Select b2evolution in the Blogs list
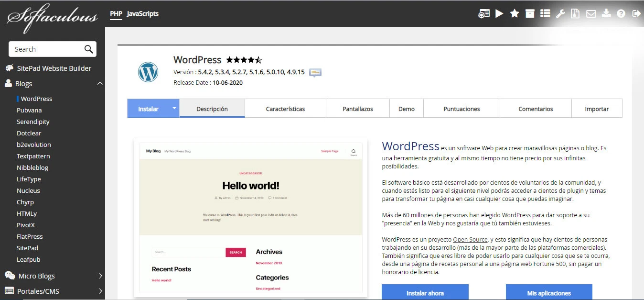 click(33, 144)
